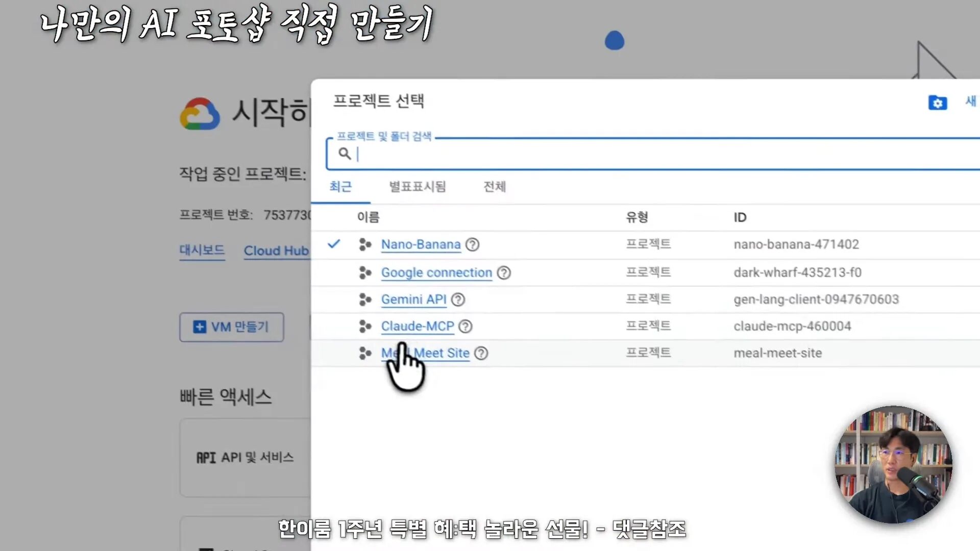Open the Claude-MCP project link
This screenshot has width=980, height=551.
tap(417, 326)
